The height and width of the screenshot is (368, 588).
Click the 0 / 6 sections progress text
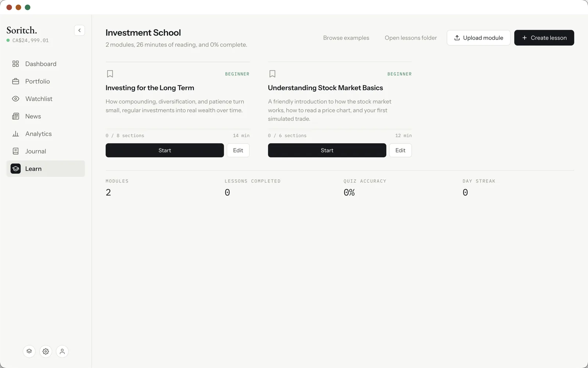pyautogui.click(x=287, y=136)
